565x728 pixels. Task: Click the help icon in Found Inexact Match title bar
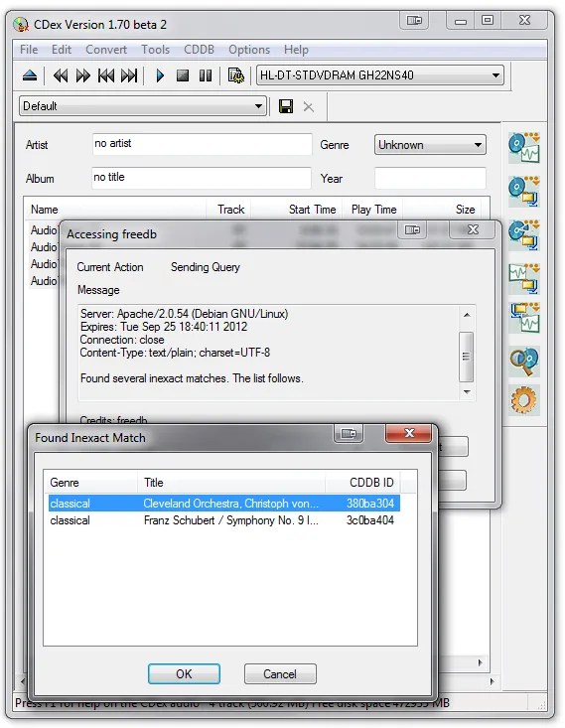tap(349, 434)
